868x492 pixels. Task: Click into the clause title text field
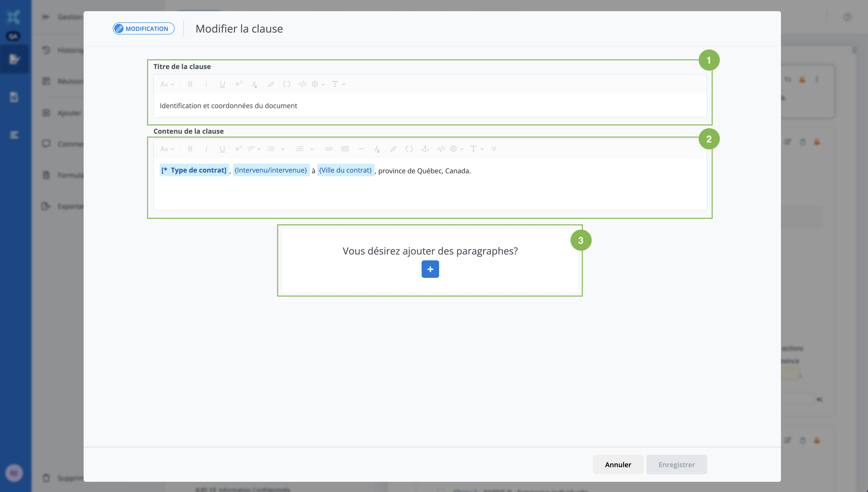pyautogui.click(x=430, y=106)
